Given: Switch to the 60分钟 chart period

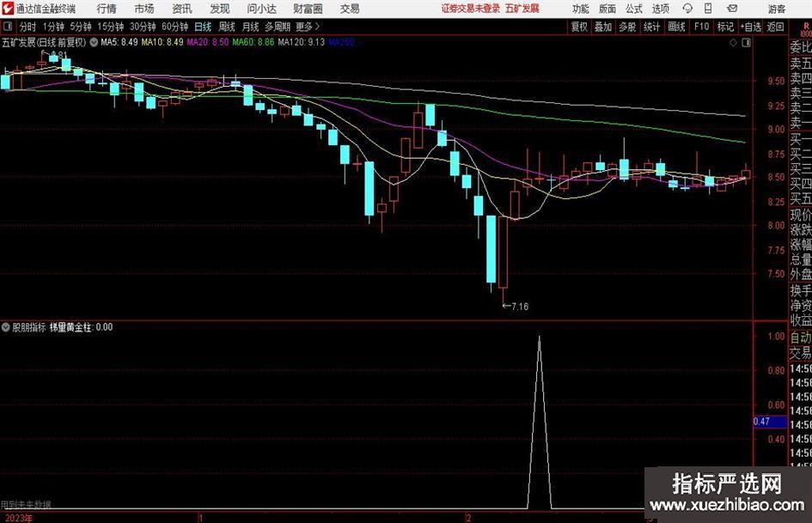Looking at the screenshot, I should click(175, 27).
